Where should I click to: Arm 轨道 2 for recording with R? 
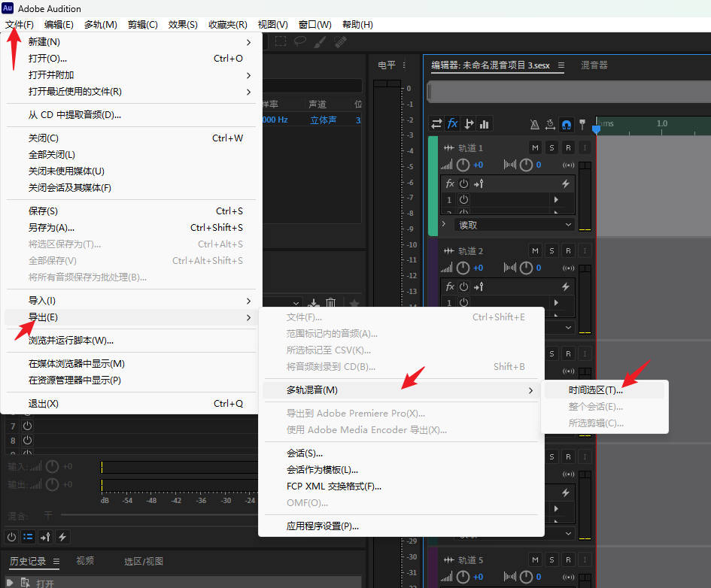568,251
